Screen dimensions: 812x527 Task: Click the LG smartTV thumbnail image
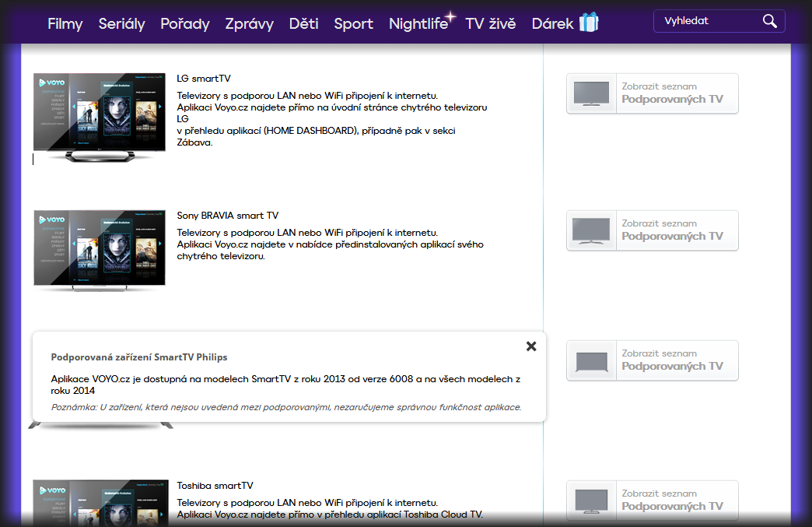[100, 118]
